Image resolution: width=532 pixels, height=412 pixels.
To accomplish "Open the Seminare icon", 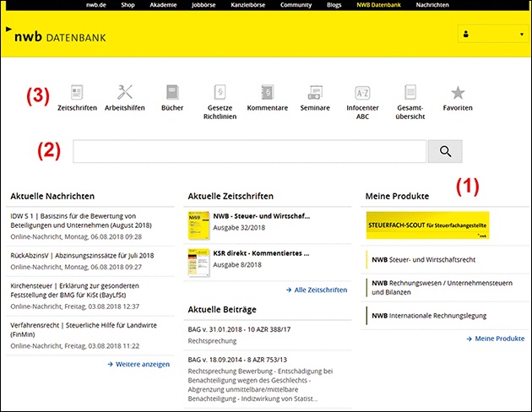I will point(315,94).
